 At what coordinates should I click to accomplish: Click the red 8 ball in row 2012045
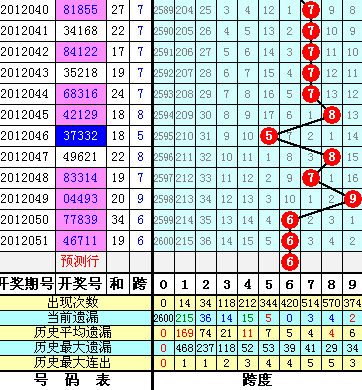332,115
